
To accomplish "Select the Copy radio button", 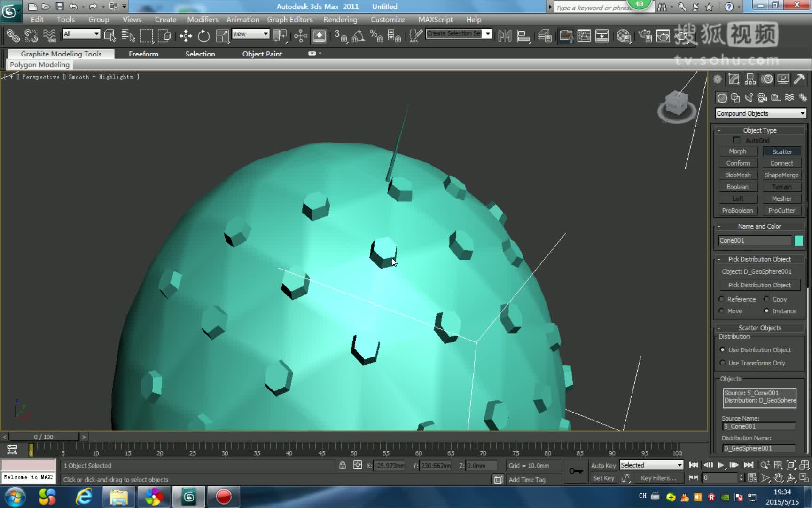I will (766, 299).
